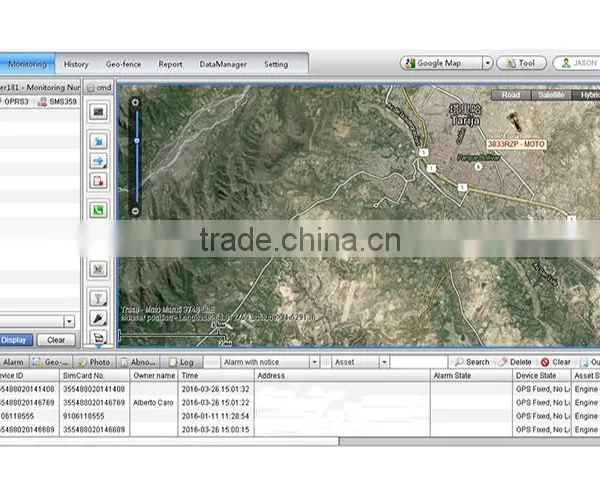The width and height of the screenshot is (600, 500).
Task: Select the time cell 2016-03-26 15:00:15
Action: (x=216, y=430)
